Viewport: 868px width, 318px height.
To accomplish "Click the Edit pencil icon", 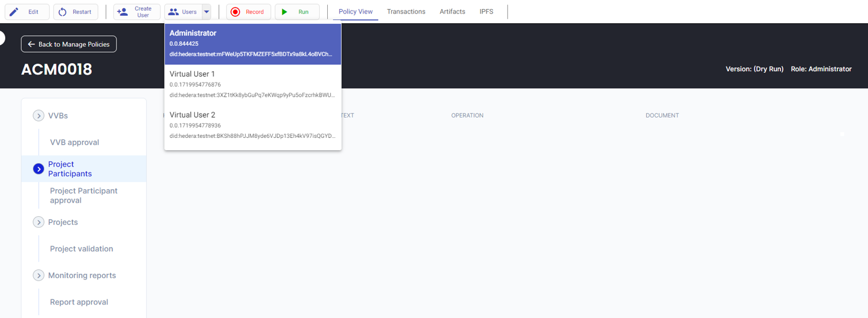I will point(14,12).
